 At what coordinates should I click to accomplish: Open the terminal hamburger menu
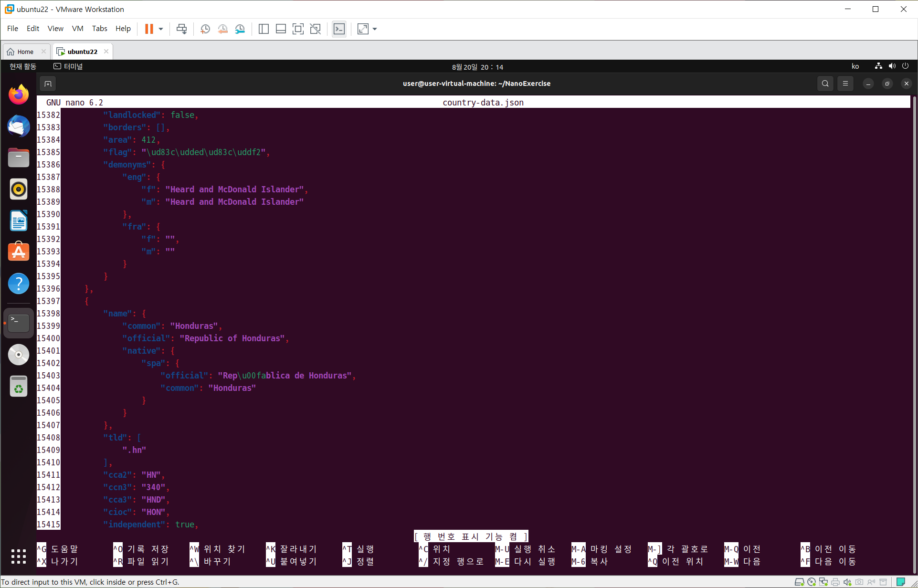tap(845, 84)
